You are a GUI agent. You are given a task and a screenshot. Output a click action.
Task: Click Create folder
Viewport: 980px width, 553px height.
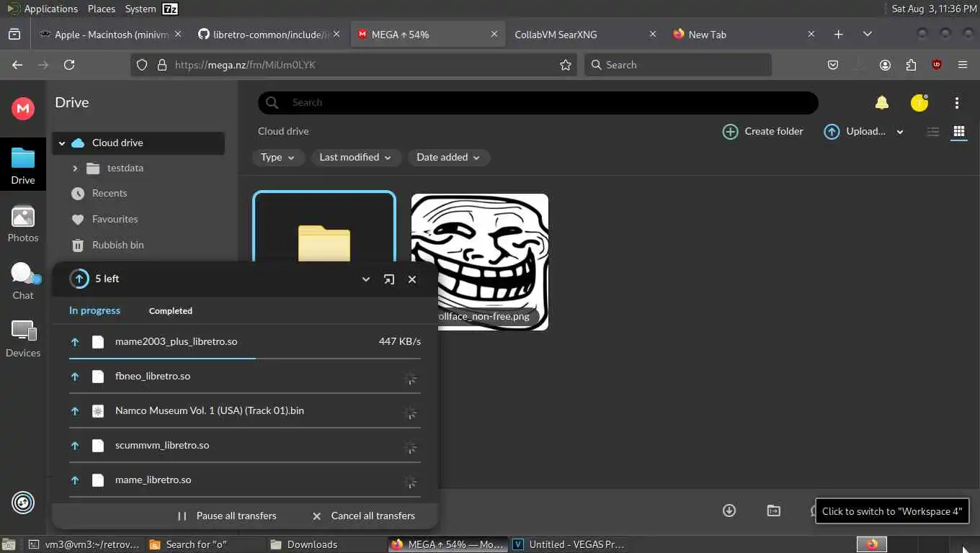click(x=763, y=132)
